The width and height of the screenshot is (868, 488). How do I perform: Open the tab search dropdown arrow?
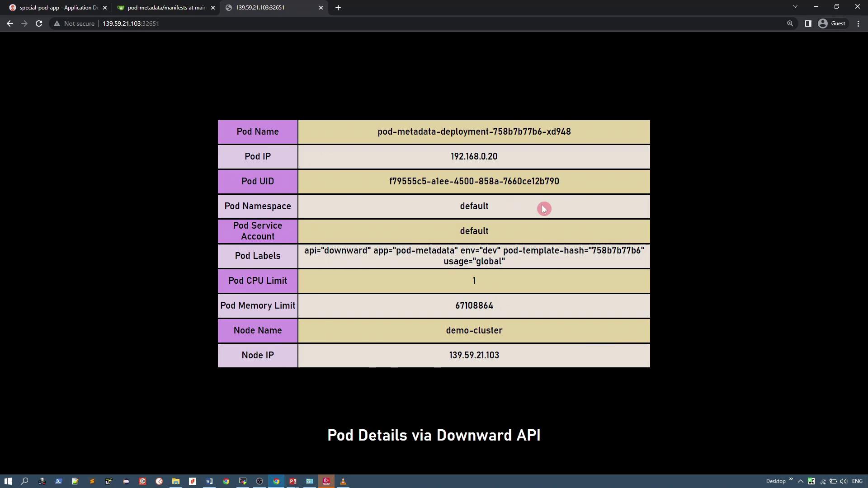(795, 7)
